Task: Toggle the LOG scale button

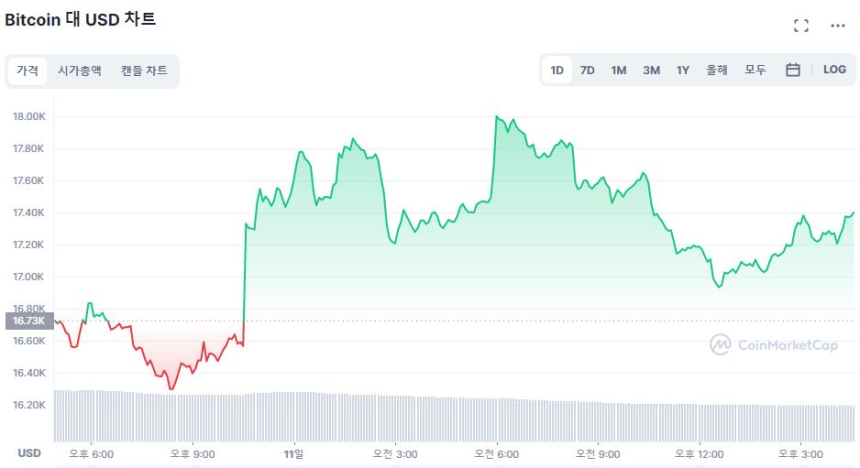Action: [834, 70]
